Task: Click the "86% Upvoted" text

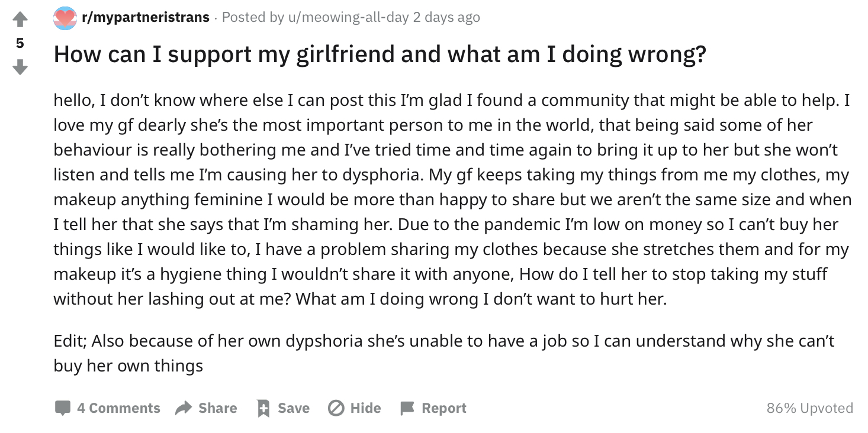Action: pos(809,408)
